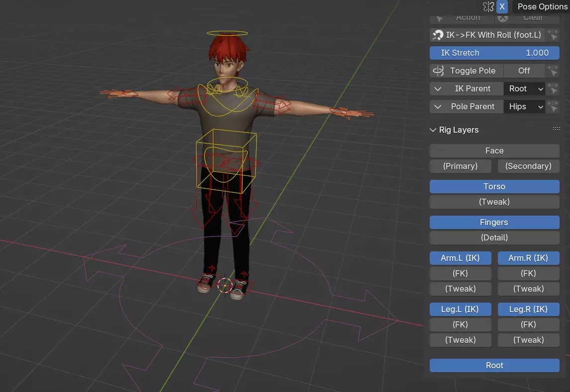
Task: Click keyframe icon beside IK Parent row
Action: pos(553,88)
